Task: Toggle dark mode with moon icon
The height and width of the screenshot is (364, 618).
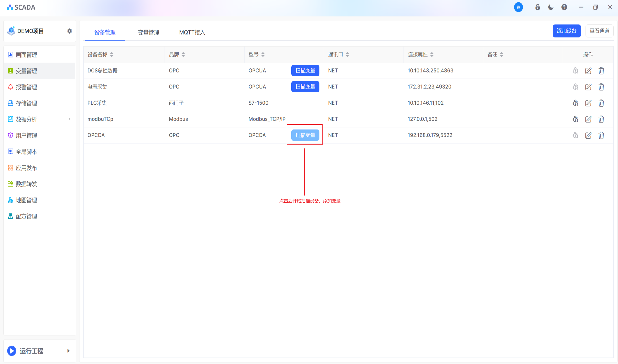Action: pyautogui.click(x=551, y=7)
